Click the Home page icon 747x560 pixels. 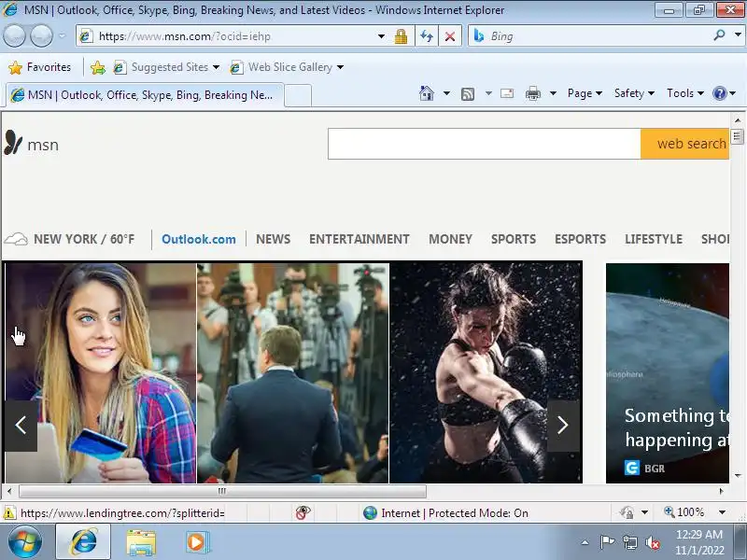pyautogui.click(x=427, y=93)
